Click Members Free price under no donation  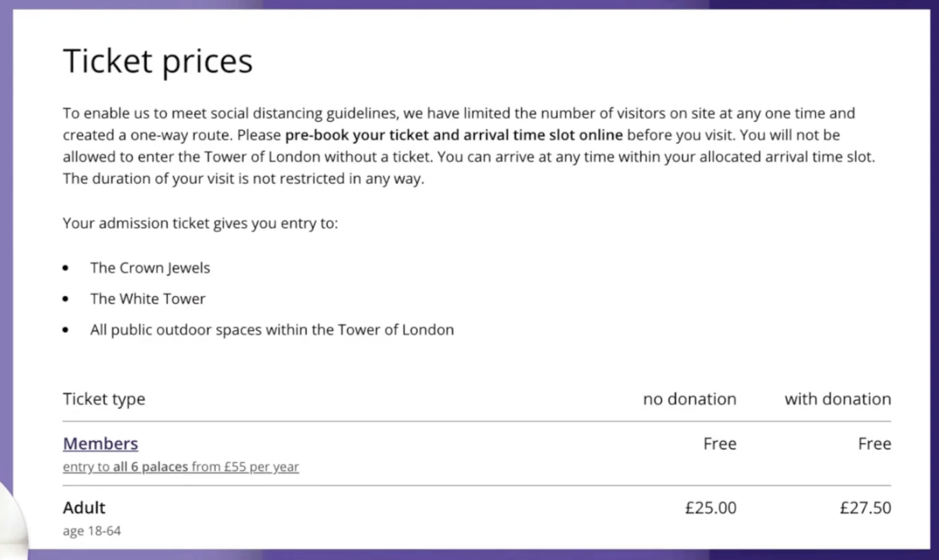(x=720, y=444)
